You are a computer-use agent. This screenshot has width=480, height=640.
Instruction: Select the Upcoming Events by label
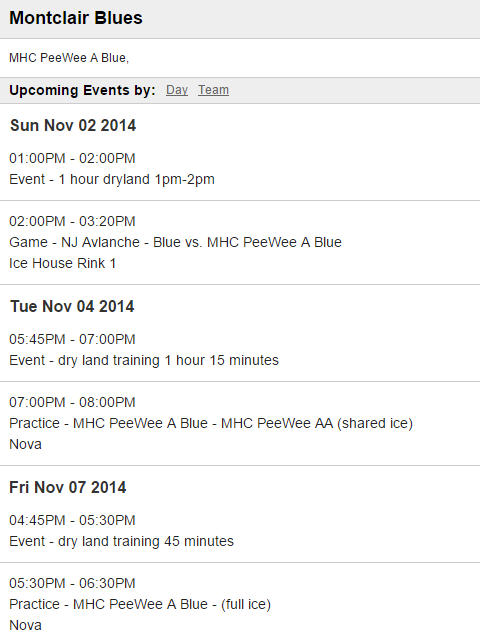82,90
